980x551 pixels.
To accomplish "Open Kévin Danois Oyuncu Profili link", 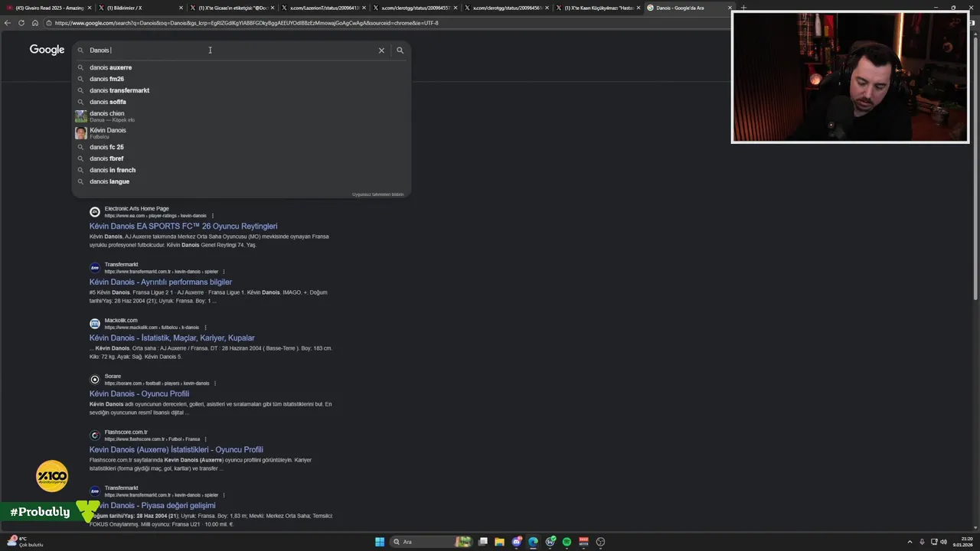I will (x=139, y=394).
